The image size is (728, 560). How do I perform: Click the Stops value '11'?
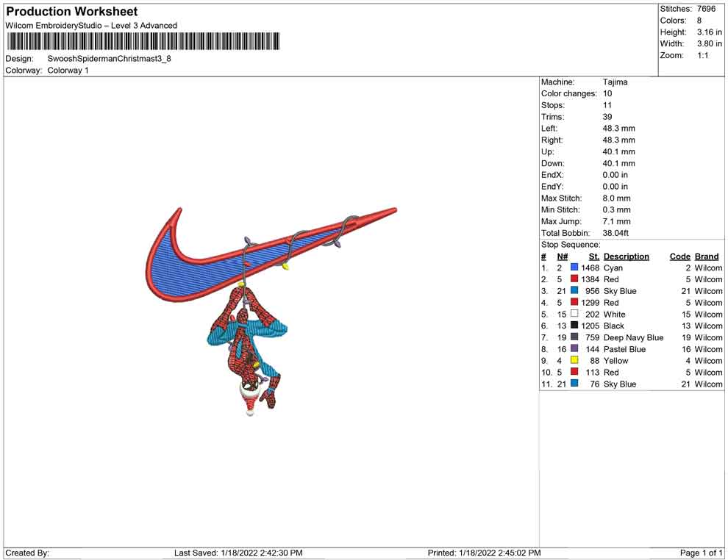pyautogui.click(x=607, y=105)
